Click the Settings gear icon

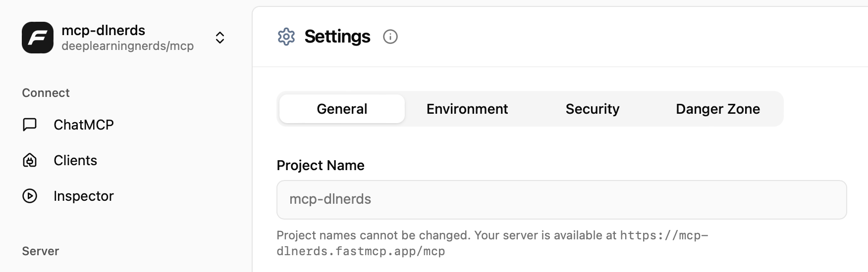[x=286, y=37]
